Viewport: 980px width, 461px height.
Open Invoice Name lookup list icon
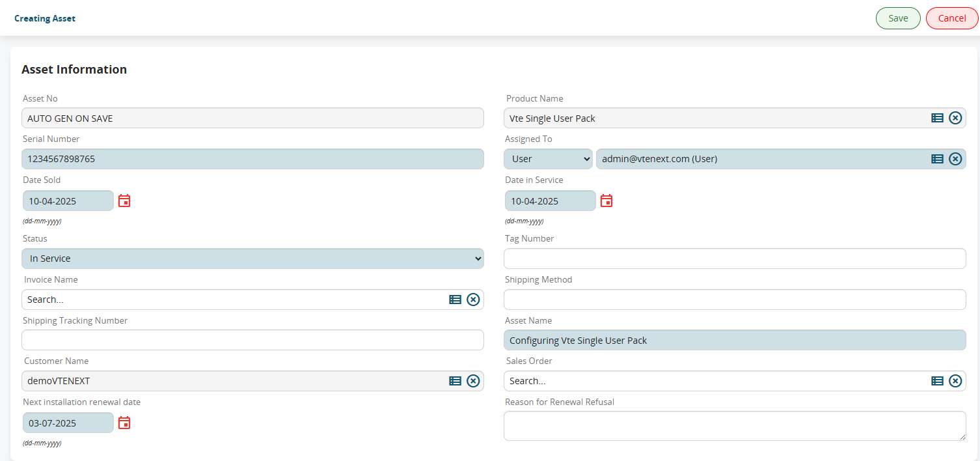[455, 300]
